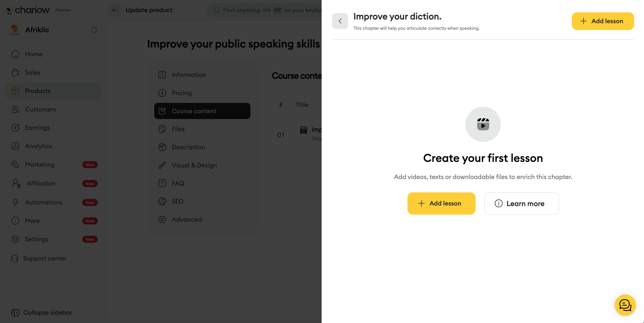The height and width of the screenshot is (323, 644).
Task: Open the Pricing section tab
Action: tap(182, 93)
